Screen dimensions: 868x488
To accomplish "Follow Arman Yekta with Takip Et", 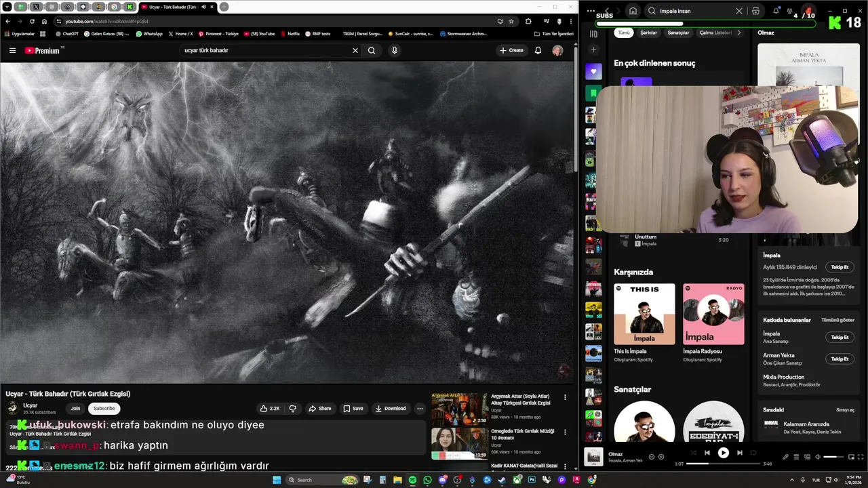I will click(x=840, y=359).
